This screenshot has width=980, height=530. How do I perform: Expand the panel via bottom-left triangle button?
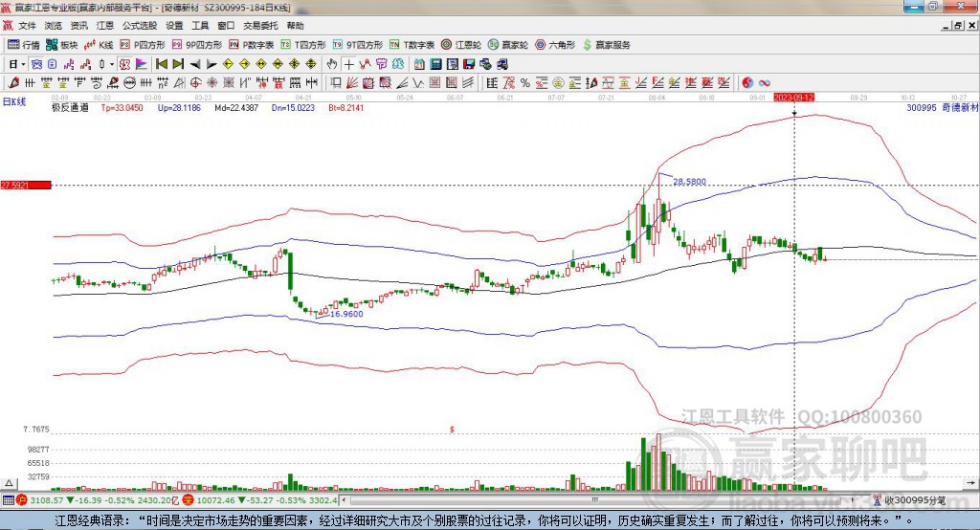coord(9,482)
